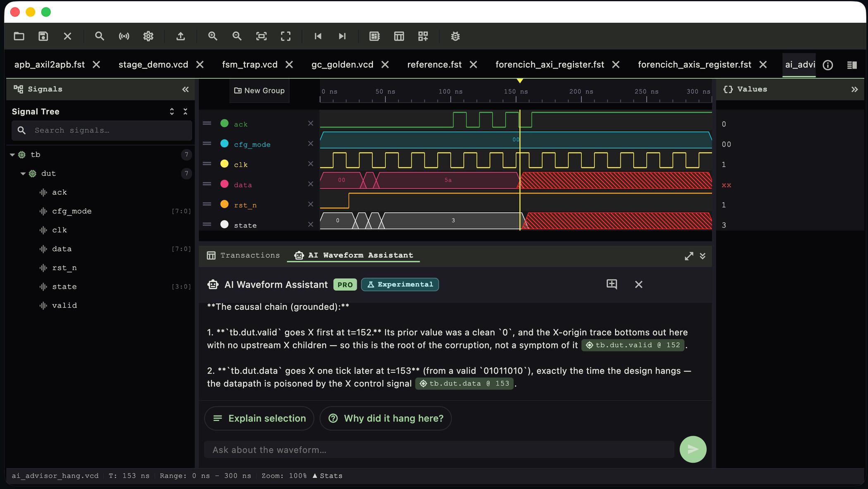Click the yellow cursor marker on time ruler
The image size is (868, 489).
point(520,81)
